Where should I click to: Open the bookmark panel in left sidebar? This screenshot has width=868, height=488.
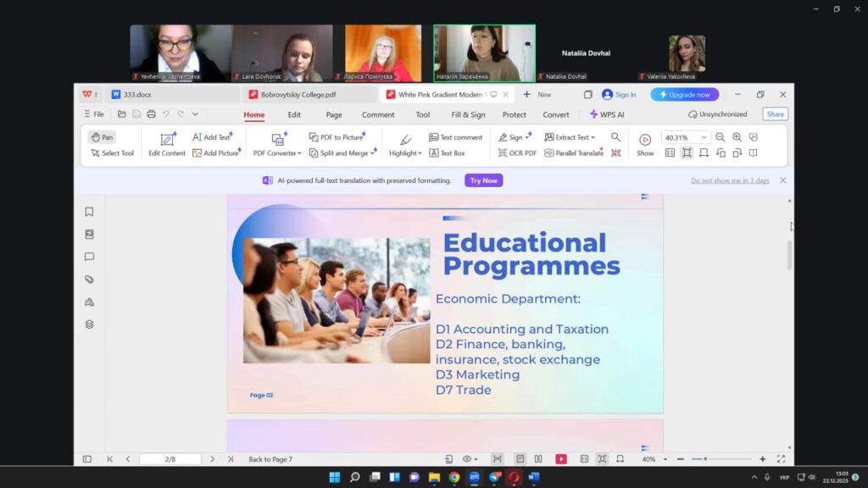89,212
